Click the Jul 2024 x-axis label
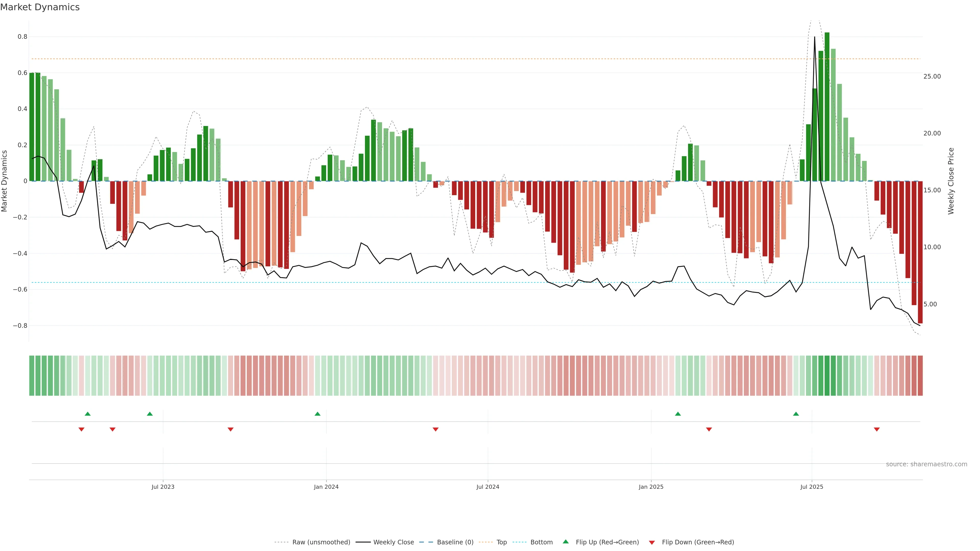The height and width of the screenshot is (551, 980). [488, 487]
